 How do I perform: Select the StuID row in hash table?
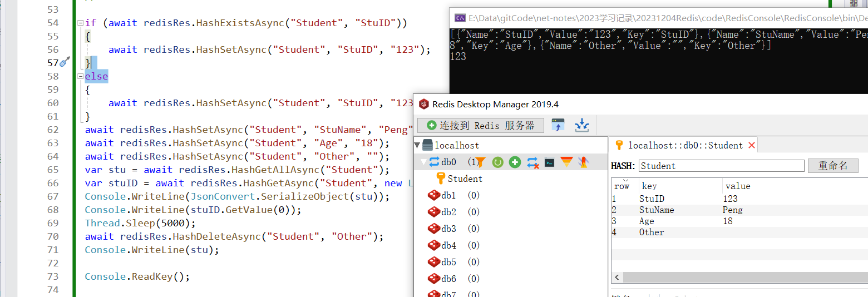click(739, 199)
